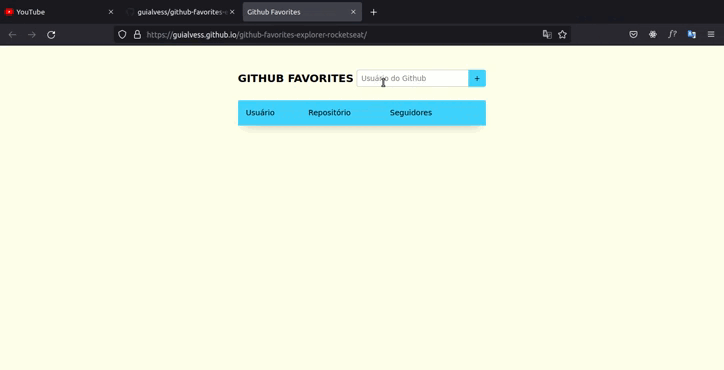Click the browser forward arrow
The height and width of the screenshot is (370, 724).
coord(31,35)
